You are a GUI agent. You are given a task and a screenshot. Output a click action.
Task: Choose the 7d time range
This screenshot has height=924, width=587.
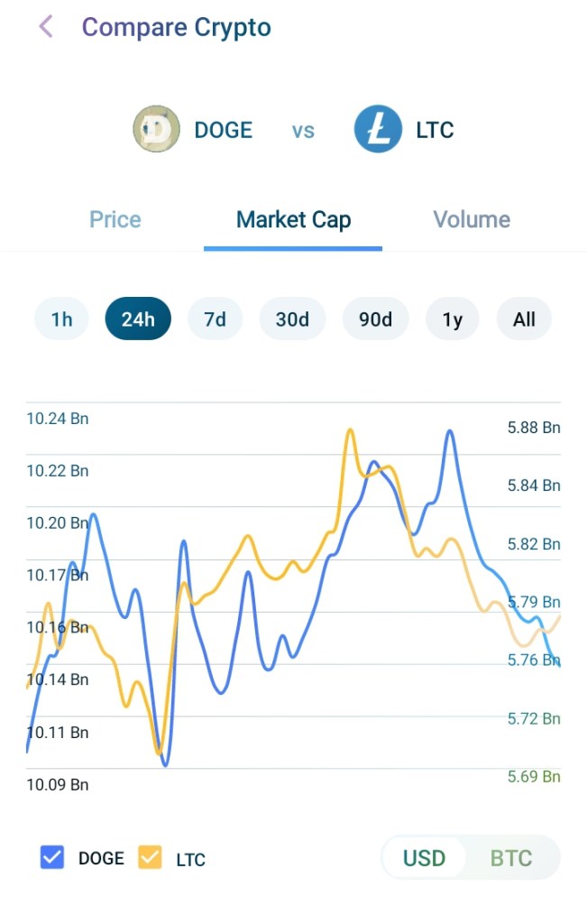point(215,319)
